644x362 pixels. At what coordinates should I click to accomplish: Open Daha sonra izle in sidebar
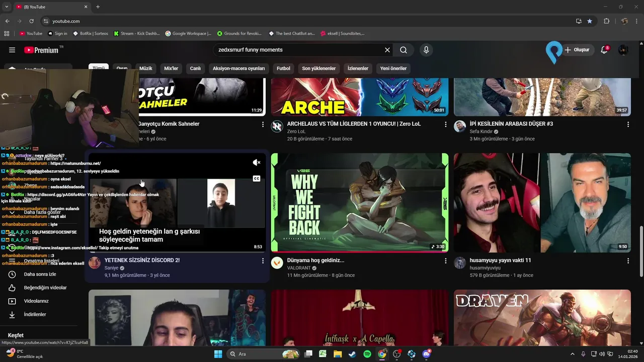point(39,275)
